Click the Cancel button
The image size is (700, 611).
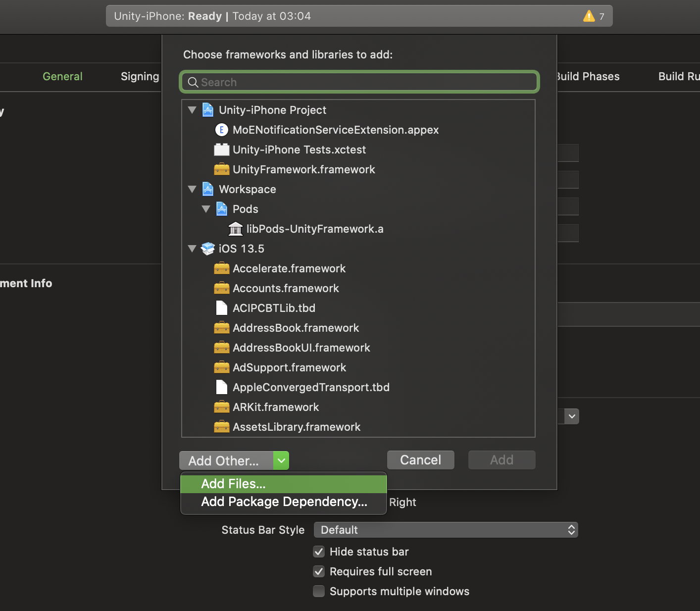[421, 460]
